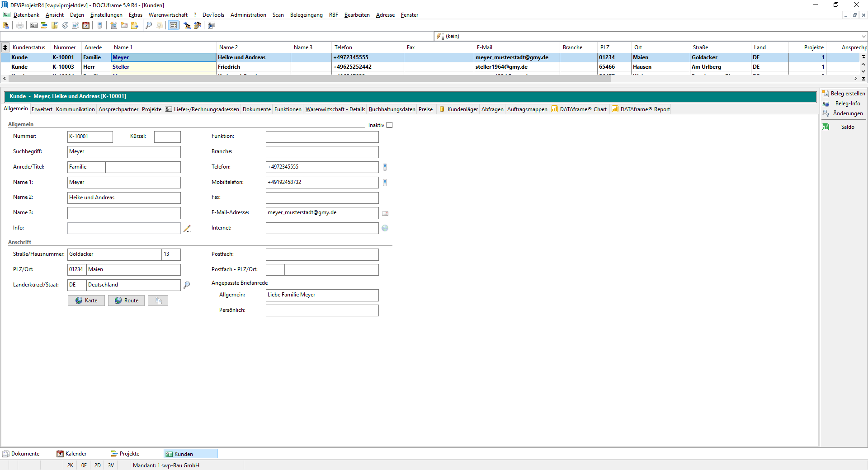Dial the Mobiltelefon number with phone icon
This screenshot has width=868, height=470.
385,183
